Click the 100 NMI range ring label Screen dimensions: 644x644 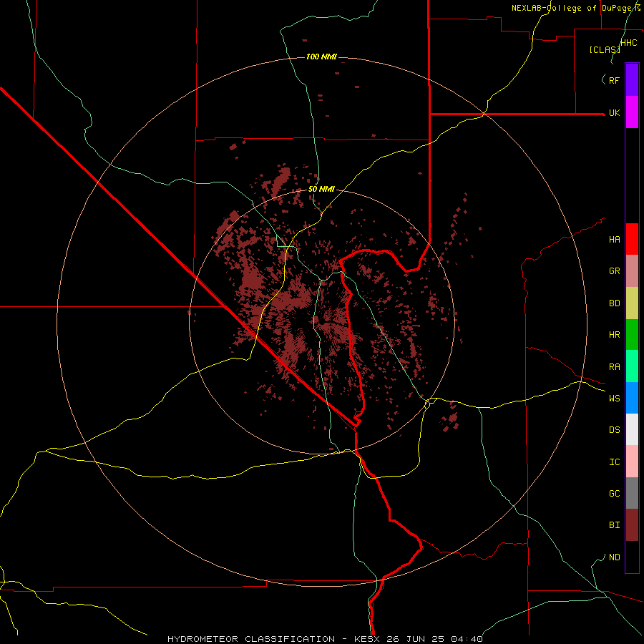321,57
